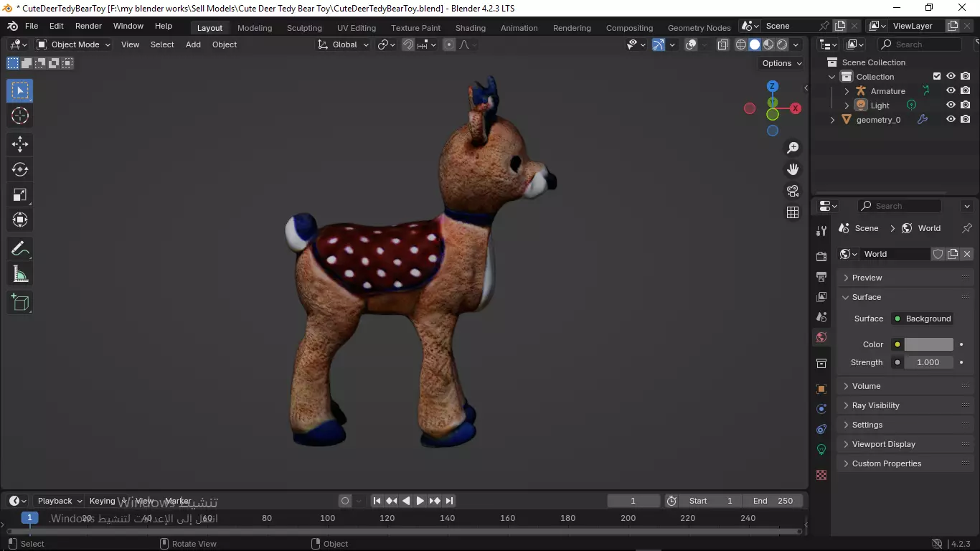Switch to the Shading workspace tab
Viewport: 980px width, 551px height.
coord(470,28)
